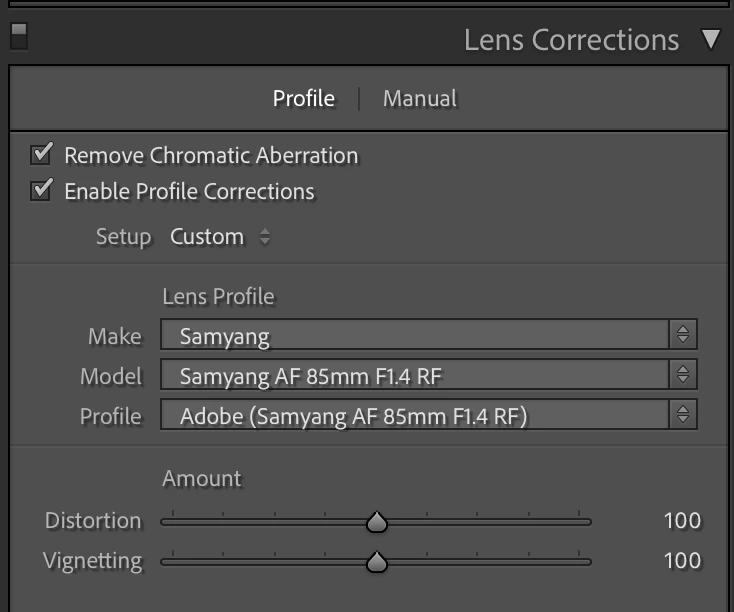Click the Remove Chromatic Aberration label text
Image resolution: width=734 pixels, height=612 pixels.
point(212,155)
